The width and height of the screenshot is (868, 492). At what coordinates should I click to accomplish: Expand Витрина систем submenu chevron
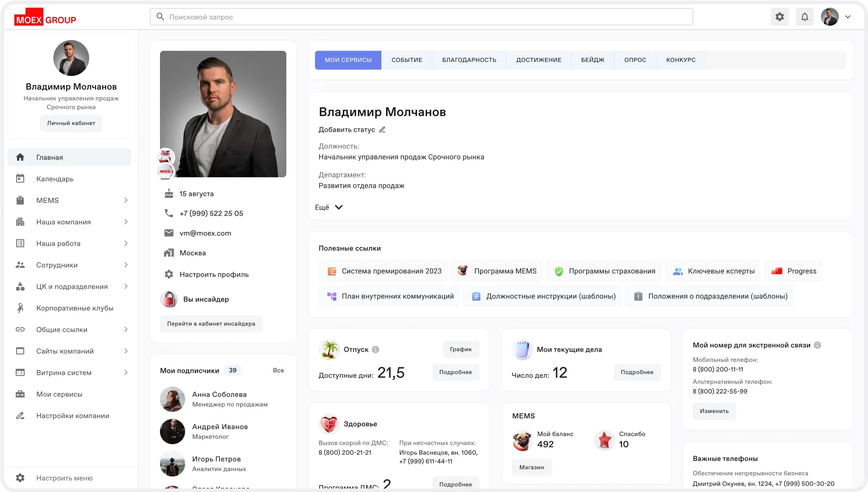tap(126, 373)
